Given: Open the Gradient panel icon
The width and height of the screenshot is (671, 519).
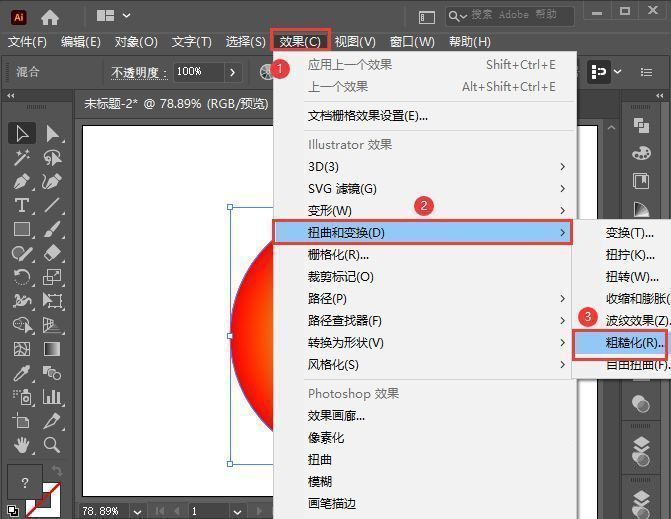Looking at the screenshot, I should [641, 209].
